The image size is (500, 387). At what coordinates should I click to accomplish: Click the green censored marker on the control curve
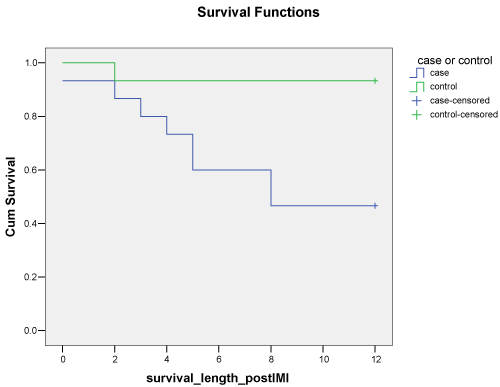click(375, 81)
